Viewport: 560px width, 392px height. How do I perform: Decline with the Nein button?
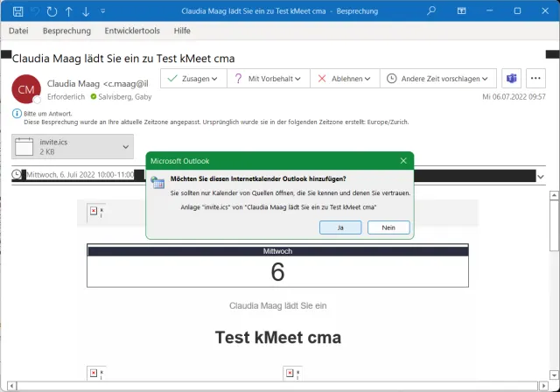pyautogui.click(x=388, y=227)
